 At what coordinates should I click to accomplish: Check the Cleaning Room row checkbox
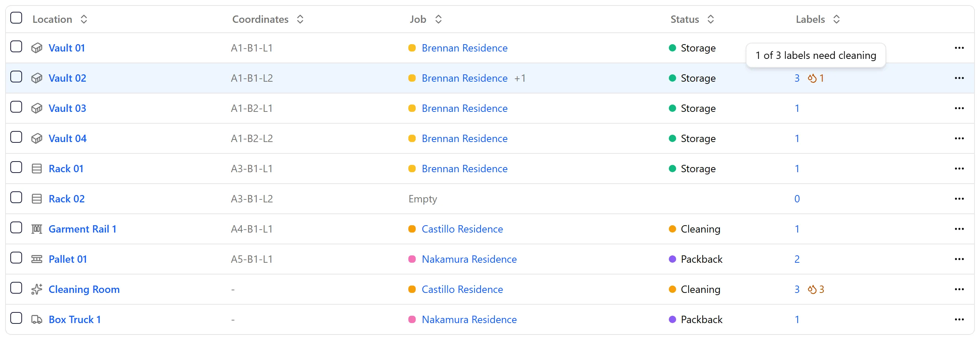coord(16,288)
